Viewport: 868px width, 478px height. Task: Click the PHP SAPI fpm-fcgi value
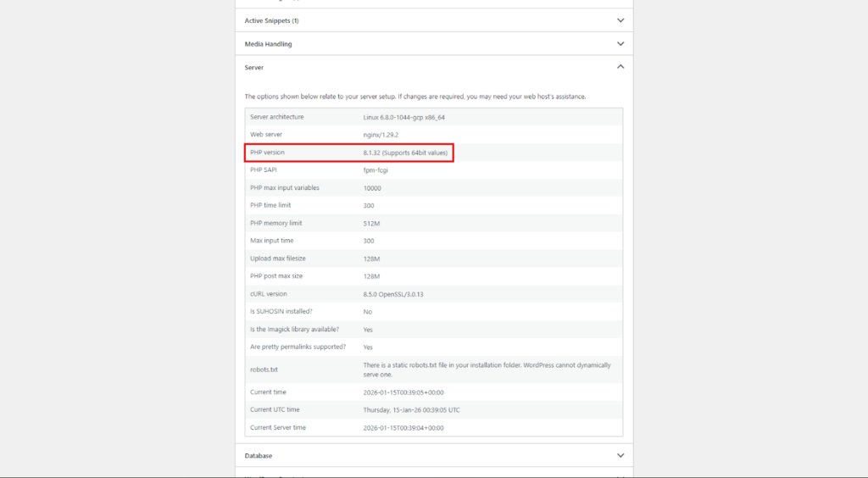coord(376,170)
